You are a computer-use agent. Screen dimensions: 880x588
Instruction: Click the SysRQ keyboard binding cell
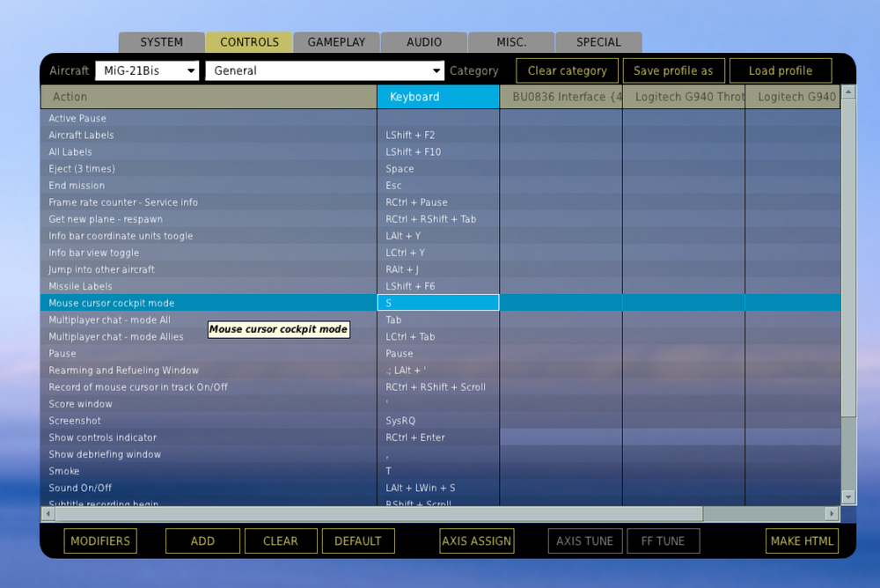point(438,421)
